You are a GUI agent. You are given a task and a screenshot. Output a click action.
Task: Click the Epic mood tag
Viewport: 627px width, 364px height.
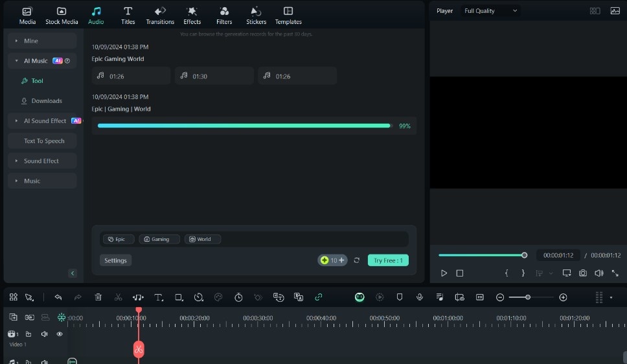tap(119, 239)
